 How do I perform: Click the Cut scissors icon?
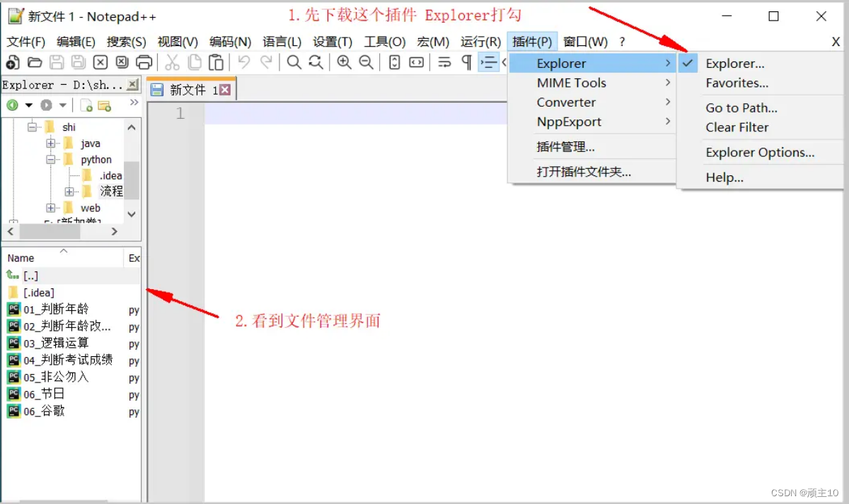(172, 62)
